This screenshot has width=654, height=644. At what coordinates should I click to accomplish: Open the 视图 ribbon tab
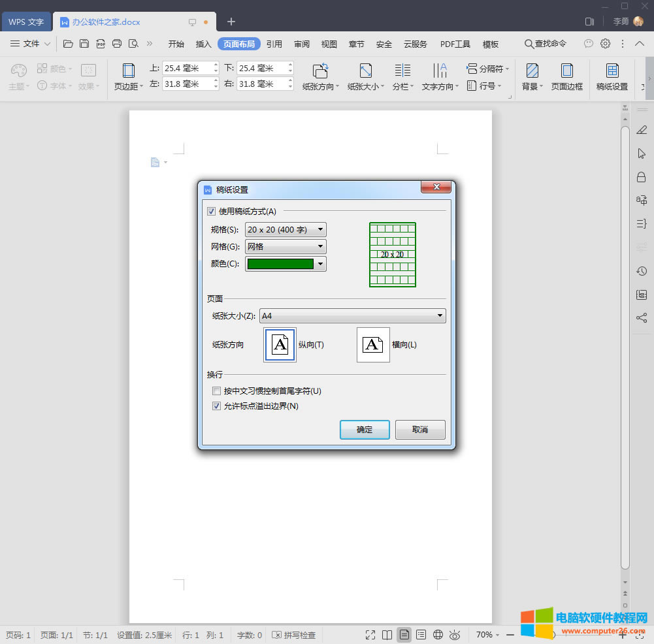point(329,44)
